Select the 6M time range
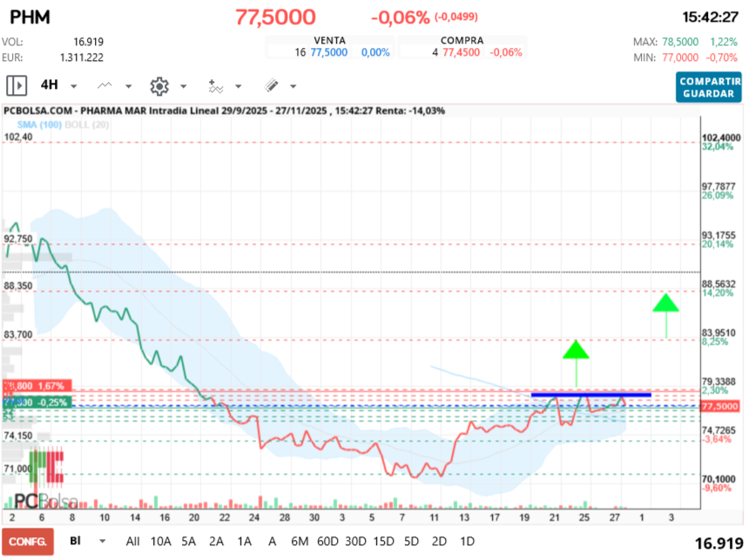 click(x=299, y=541)
